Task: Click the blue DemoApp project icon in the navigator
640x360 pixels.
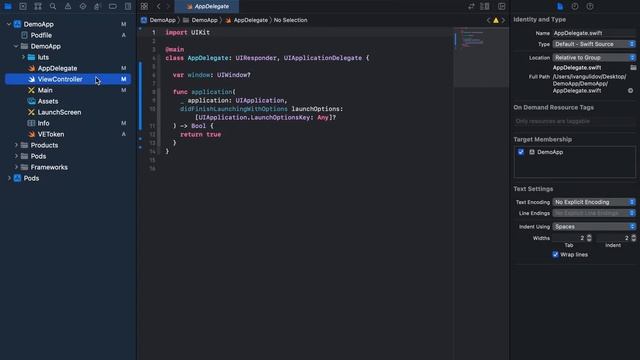Action: (x=18, y=24)
